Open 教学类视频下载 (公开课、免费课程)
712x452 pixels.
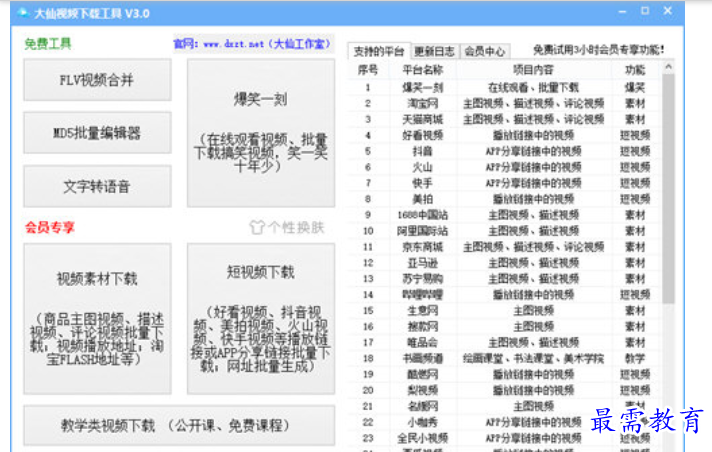(x=179, y=425)
